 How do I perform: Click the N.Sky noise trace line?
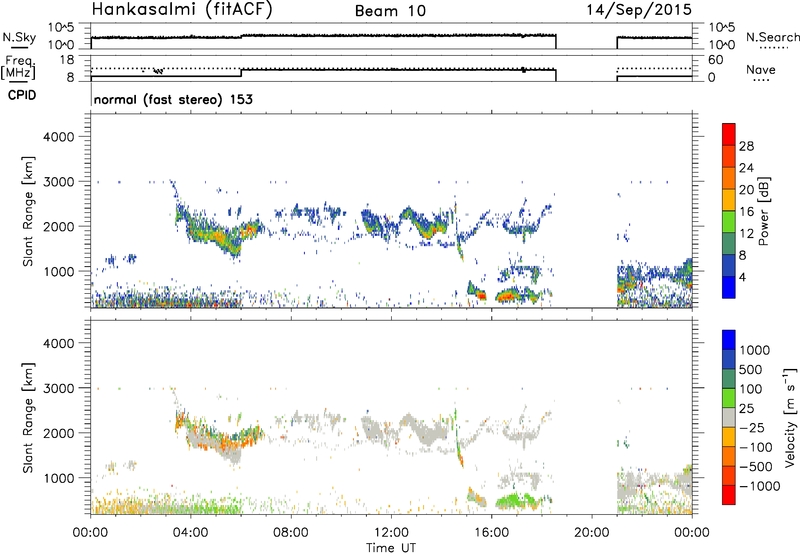point(323,36)
